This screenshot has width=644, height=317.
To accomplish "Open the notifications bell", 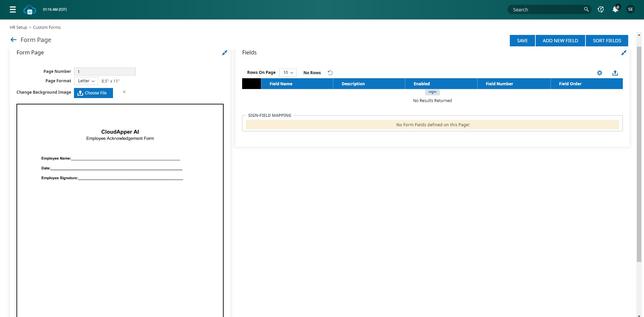I will click(x=615, y=9).
